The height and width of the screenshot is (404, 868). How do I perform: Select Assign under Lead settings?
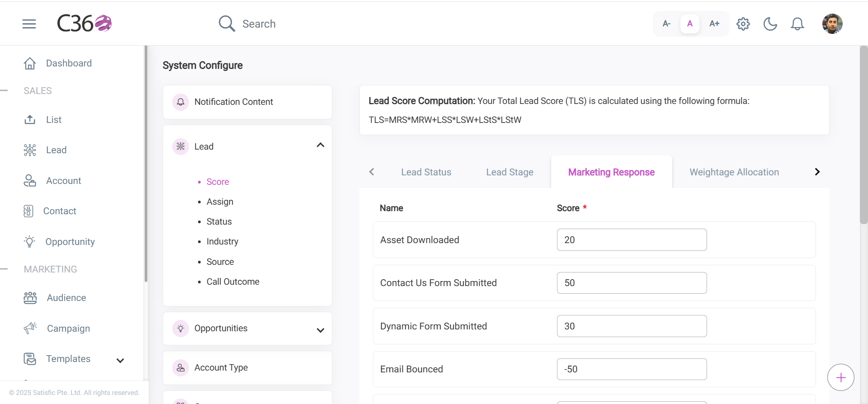pyautogui.click(x=220, y=202)
